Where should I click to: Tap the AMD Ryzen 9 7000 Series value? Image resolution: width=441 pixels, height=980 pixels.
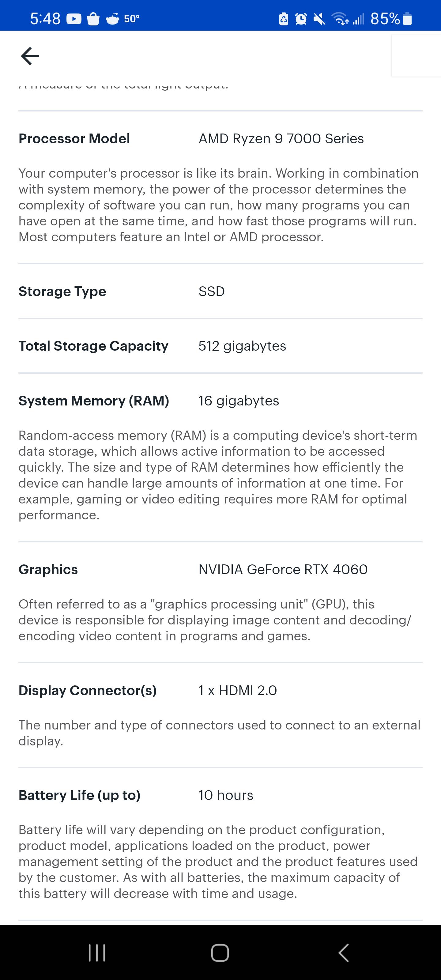281,138
